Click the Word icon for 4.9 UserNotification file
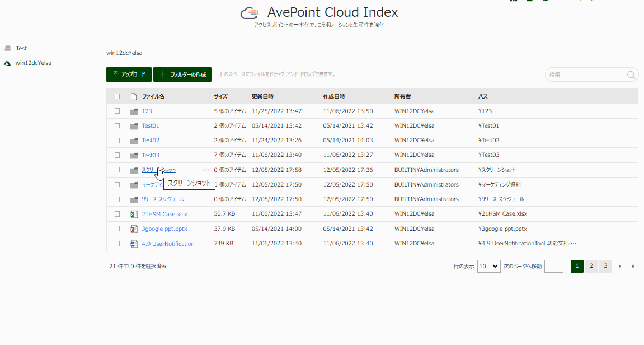 click(x=134, y=244)
